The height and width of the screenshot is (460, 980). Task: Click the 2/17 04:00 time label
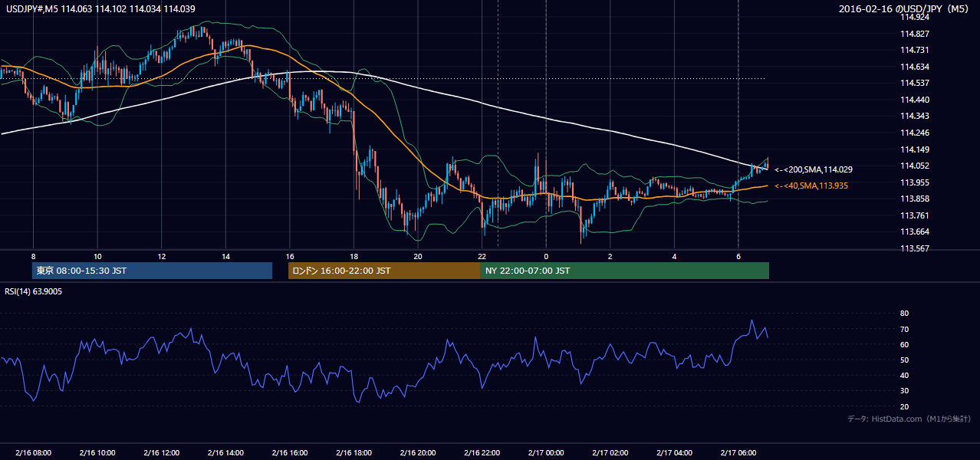click(674, 452)
